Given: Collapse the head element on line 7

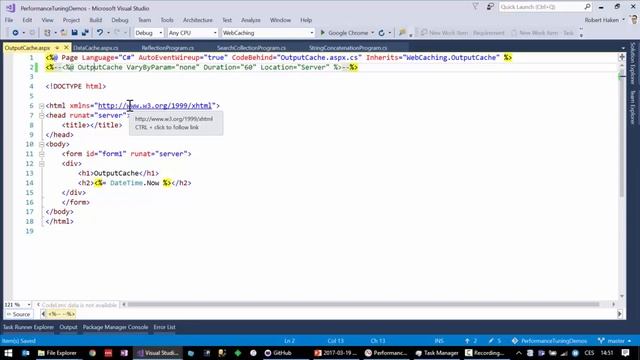Looking at the screenshot, I should pos(41,116).
